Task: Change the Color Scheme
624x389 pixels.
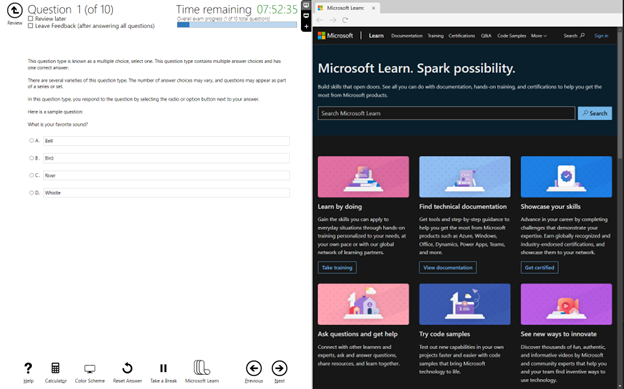Action: click(90, 369)
